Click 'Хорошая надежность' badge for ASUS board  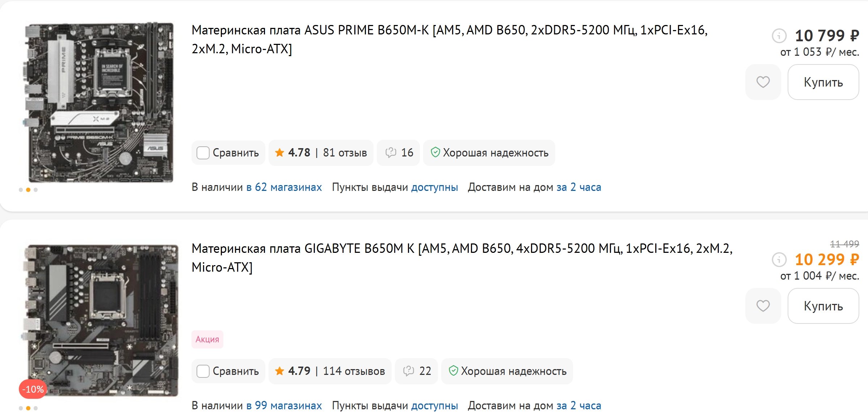(489, 153)
